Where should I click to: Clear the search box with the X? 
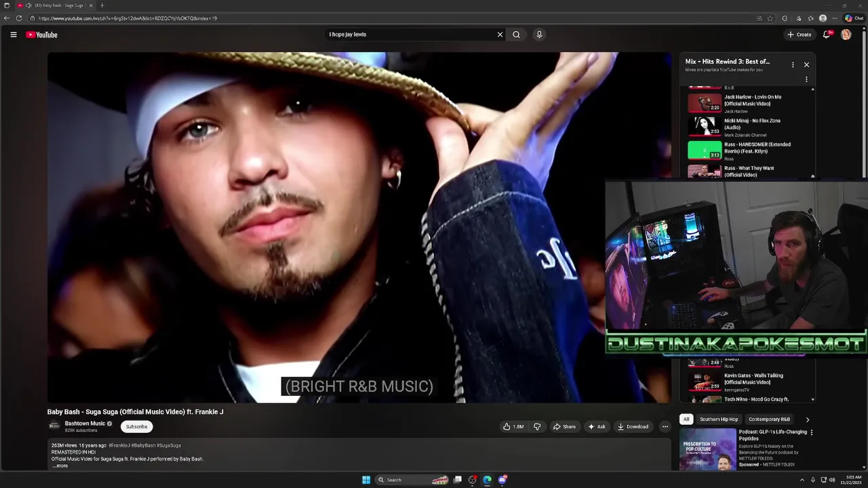[500, 35]
